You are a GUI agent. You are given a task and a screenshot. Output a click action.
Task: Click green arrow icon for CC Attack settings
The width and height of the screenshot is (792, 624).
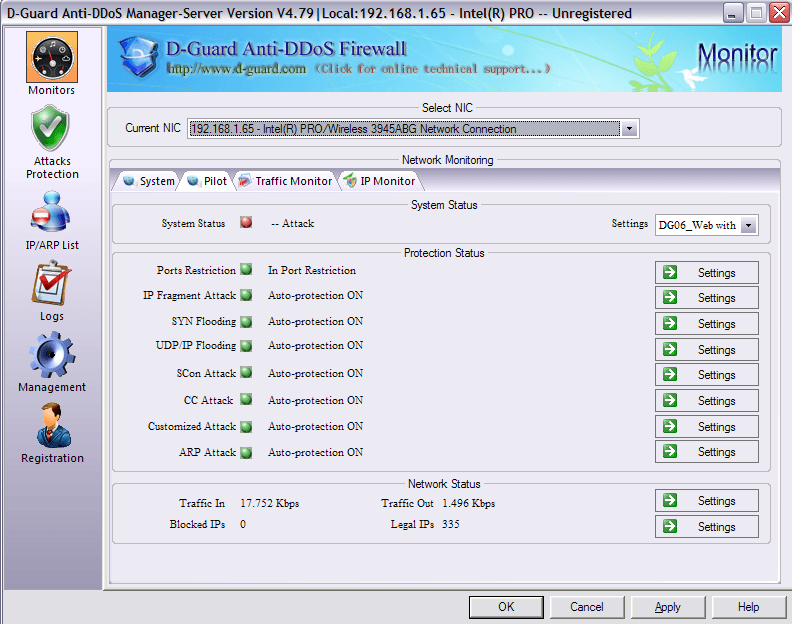(x=670, y=400)
